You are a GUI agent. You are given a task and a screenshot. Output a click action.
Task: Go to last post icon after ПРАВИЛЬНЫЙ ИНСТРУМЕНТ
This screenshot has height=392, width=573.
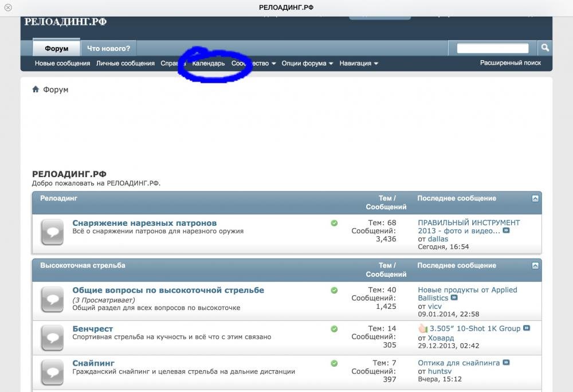click(506, 231)
